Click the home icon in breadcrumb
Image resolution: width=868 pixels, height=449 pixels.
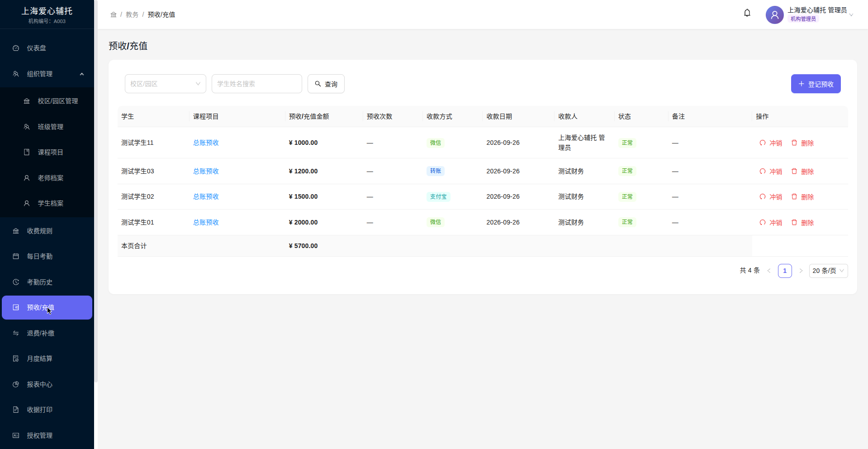click(x=114, y=14)
